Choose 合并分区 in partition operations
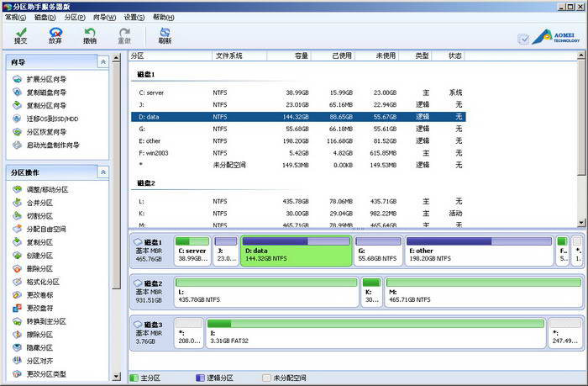The image size is (588, 386). click(x=39, y=203)
